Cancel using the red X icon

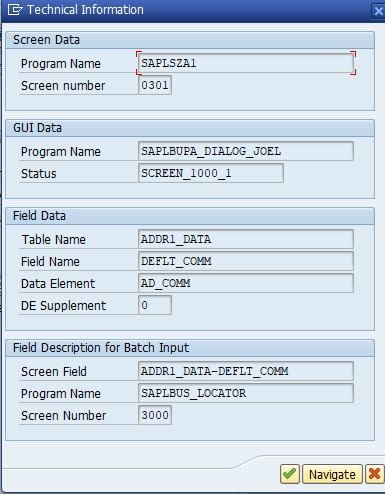(374, 474)
